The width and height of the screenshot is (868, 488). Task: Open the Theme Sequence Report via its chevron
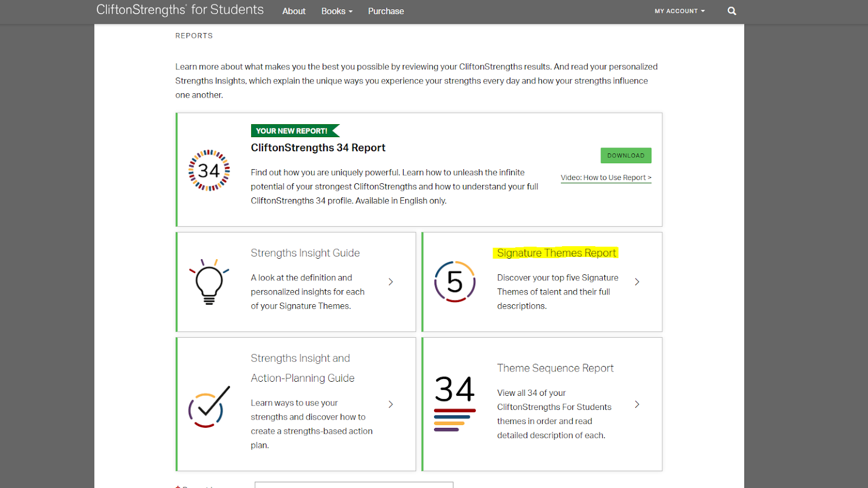(x=637, y=404)
